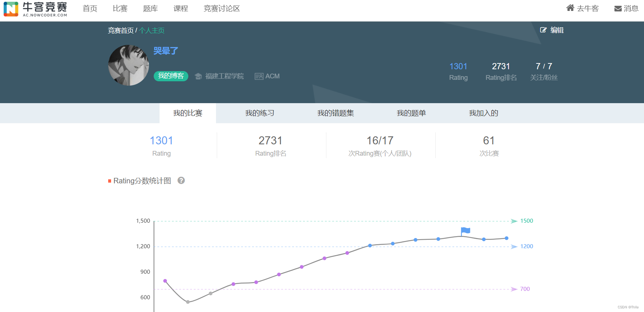
Task: Click the 61 contests count stat
Action: click(489, 141)
